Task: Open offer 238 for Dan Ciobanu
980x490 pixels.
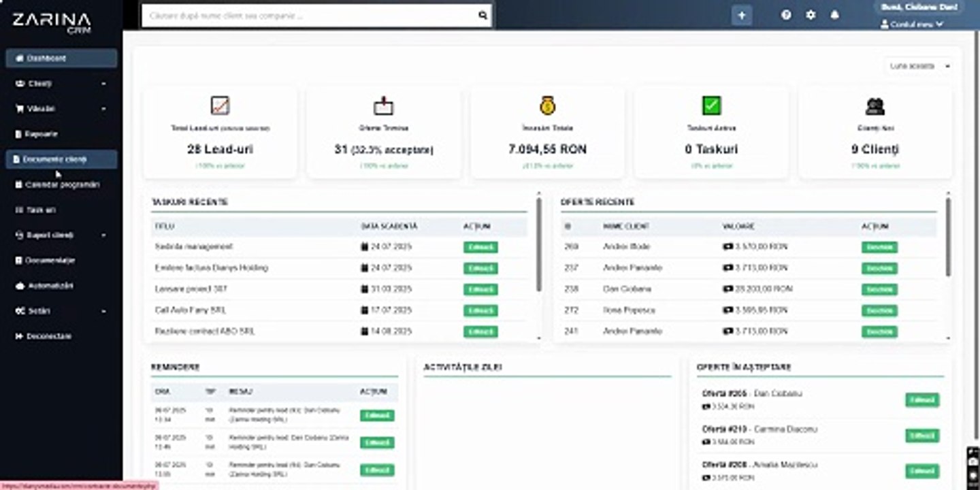Action: tap(879, 289)
